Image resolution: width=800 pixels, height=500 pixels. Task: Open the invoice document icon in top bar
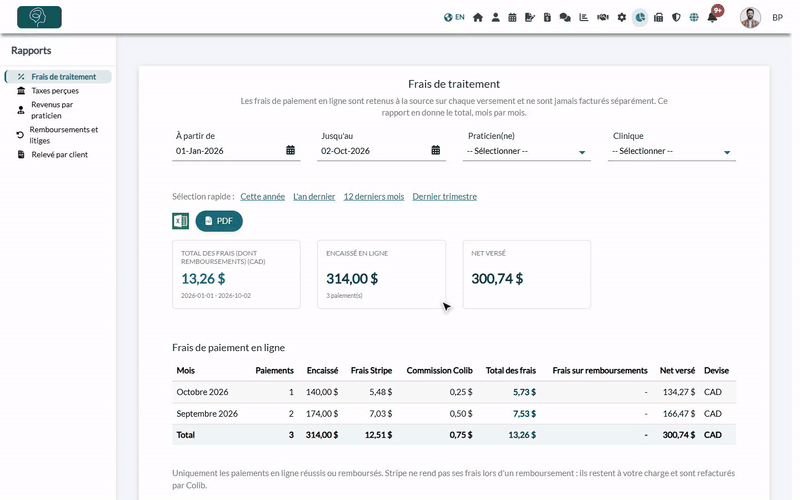[x=547, y=17]
